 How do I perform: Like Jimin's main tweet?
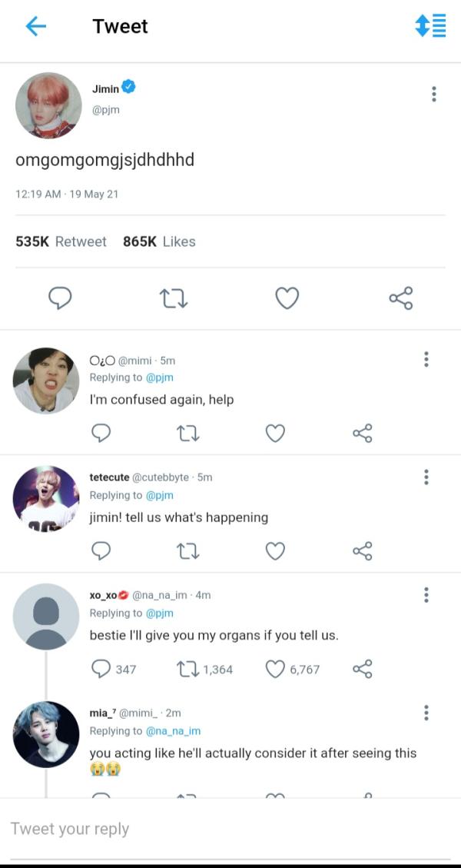[287, 298]
